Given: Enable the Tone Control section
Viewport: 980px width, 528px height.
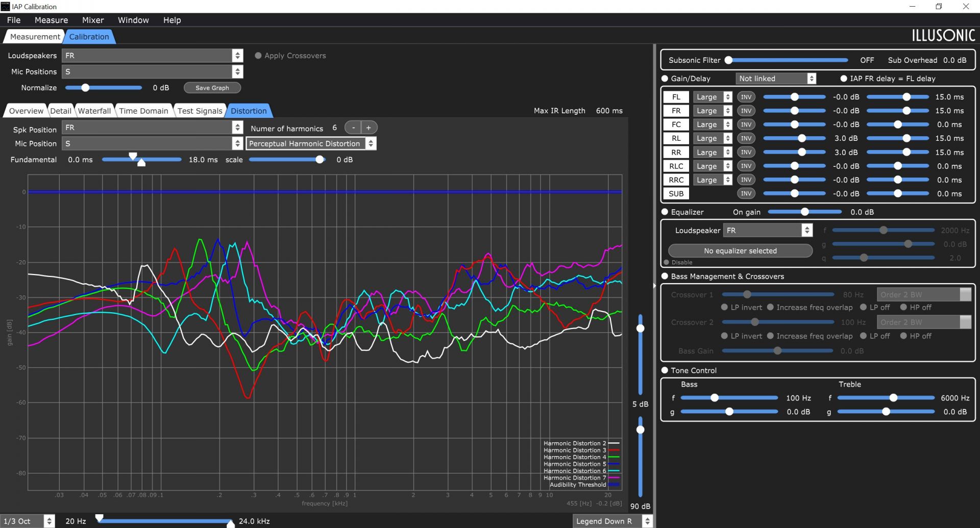Looking at the screenshot, I should point(665,370).
